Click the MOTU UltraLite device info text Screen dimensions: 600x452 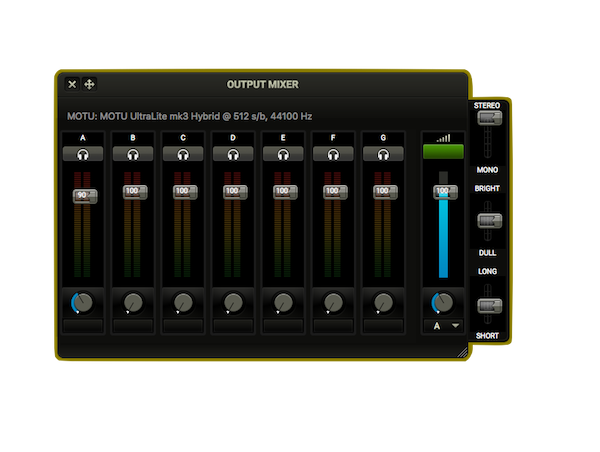[189, 116]
